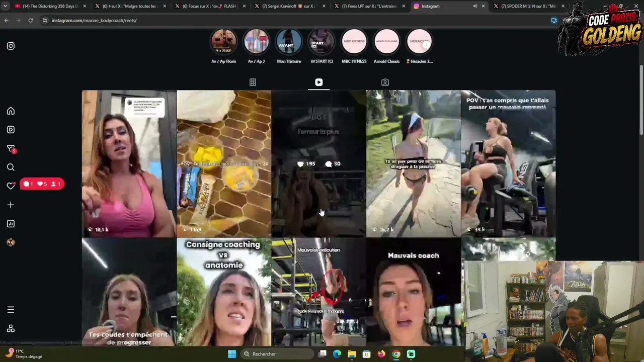The width and height of the screenshot is (644, 362).
Task: Open the Windows Start menu
Action: point(232,354)
